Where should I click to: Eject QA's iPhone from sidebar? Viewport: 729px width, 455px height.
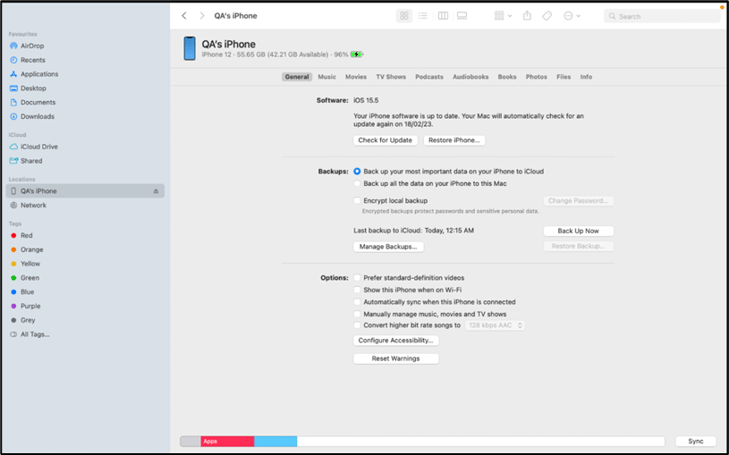click(156, 191)
